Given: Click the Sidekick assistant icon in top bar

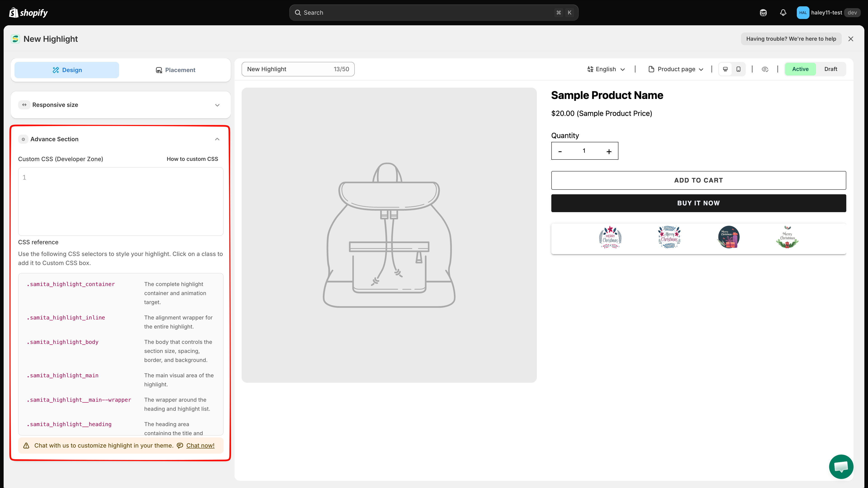Looking at the screenshot, I should (x=763, y=12).
